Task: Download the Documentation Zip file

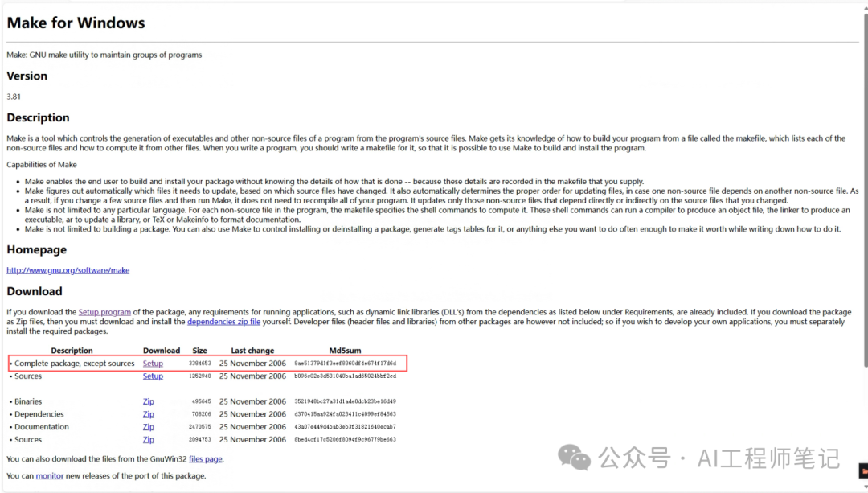Action: tap(149, 427)
